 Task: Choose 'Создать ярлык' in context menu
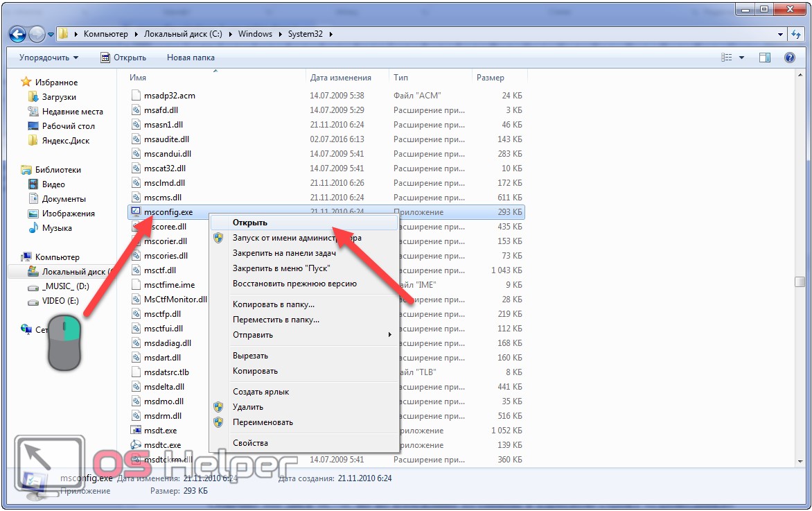coord(304,392)
